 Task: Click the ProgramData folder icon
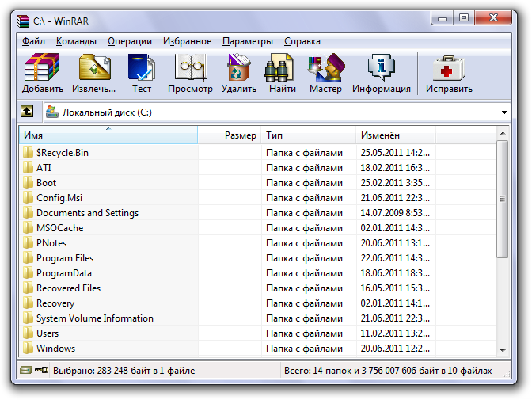[x=28, y=272]
